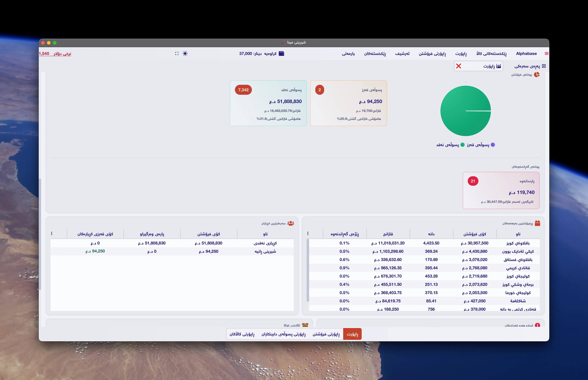Click the main page scrollbar at the window edge

pos(40,234)
